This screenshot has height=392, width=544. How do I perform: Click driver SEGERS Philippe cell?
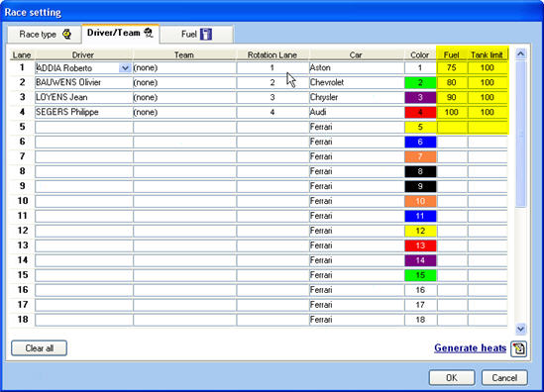pyautogui.click(x=83, y=112)
